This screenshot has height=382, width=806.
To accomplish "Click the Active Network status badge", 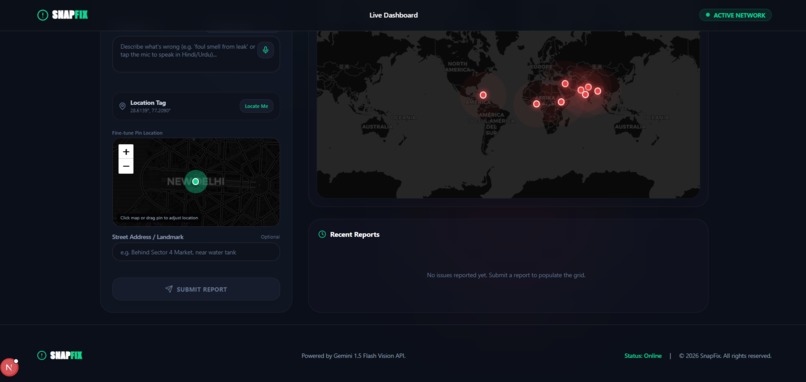I will 735,15.
